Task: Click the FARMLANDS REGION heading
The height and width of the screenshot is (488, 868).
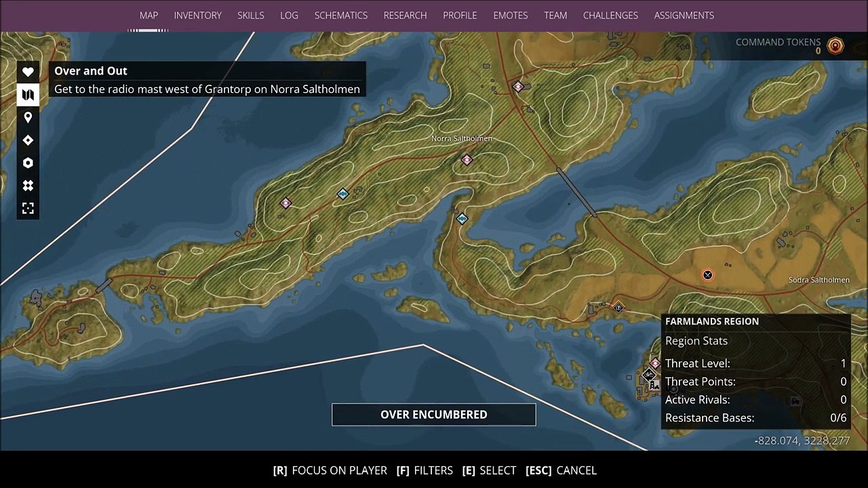Action: coord(712,321)
